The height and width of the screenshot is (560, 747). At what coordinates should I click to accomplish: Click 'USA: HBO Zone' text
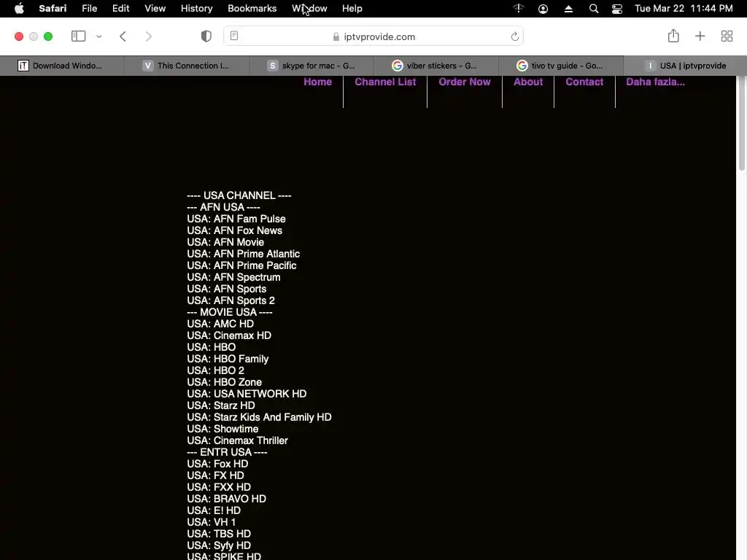click(225, 382)
